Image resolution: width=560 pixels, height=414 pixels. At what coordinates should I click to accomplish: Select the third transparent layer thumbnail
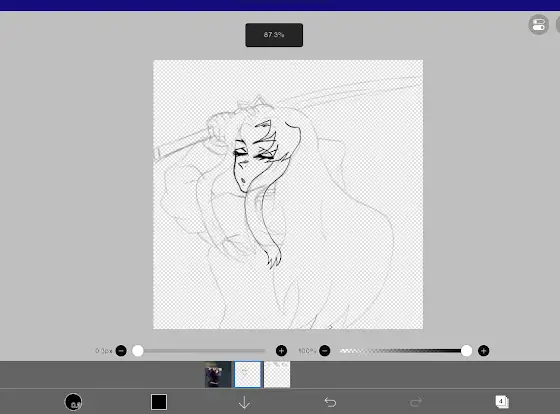(x=277, y=374)
